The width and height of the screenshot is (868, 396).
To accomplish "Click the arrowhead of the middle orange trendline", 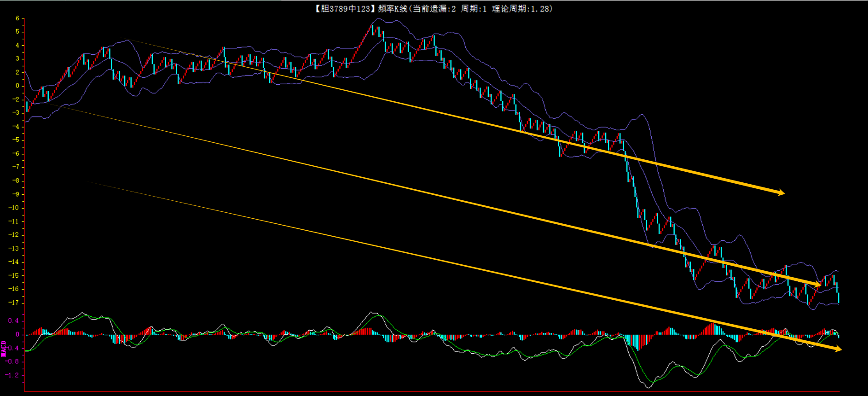I will click(817, 285).
